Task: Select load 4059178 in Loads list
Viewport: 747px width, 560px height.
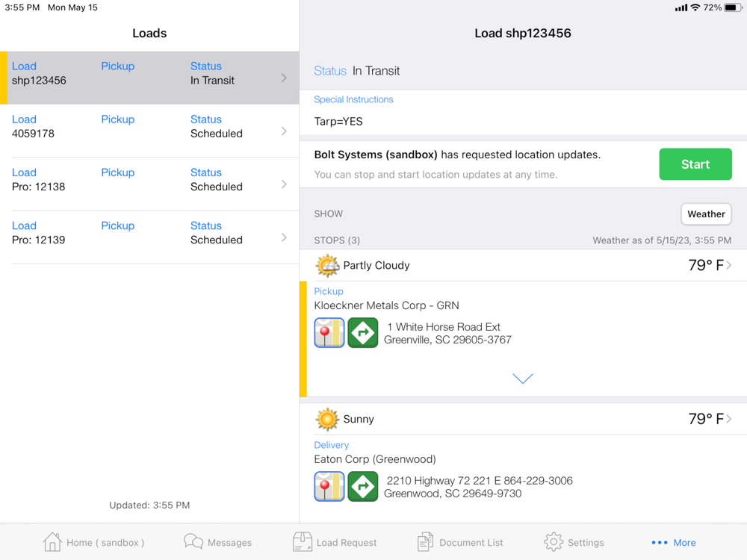Action: coord(149,131)
